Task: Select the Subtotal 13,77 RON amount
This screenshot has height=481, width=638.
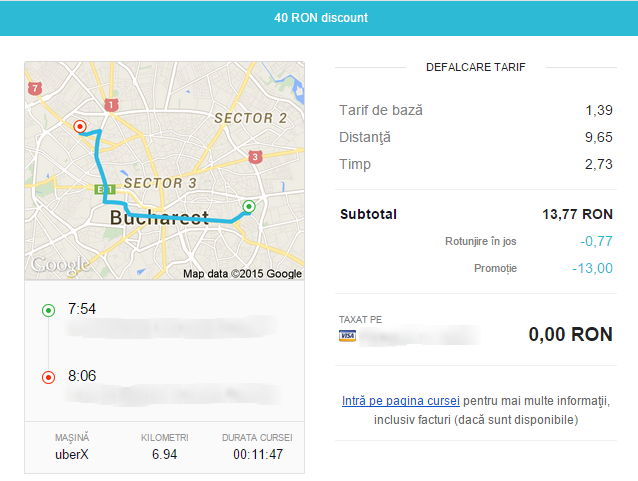Action: [577, 214]
